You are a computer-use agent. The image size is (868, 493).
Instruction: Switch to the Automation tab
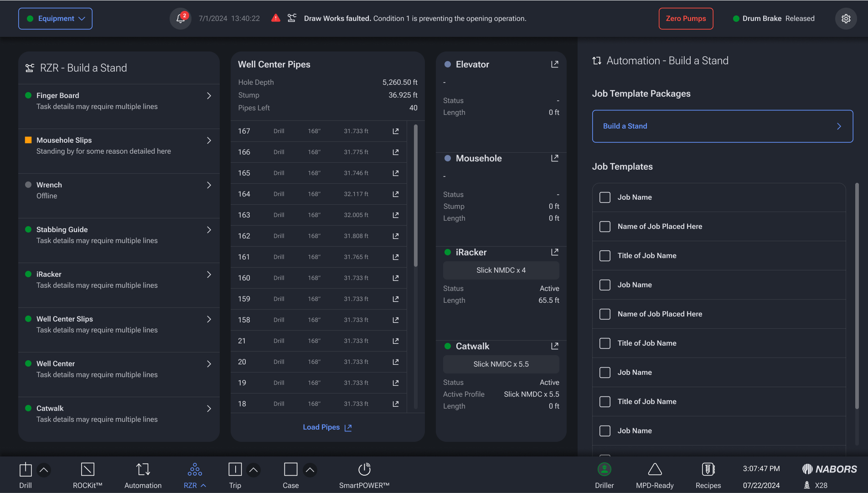(x=143, y=475)
